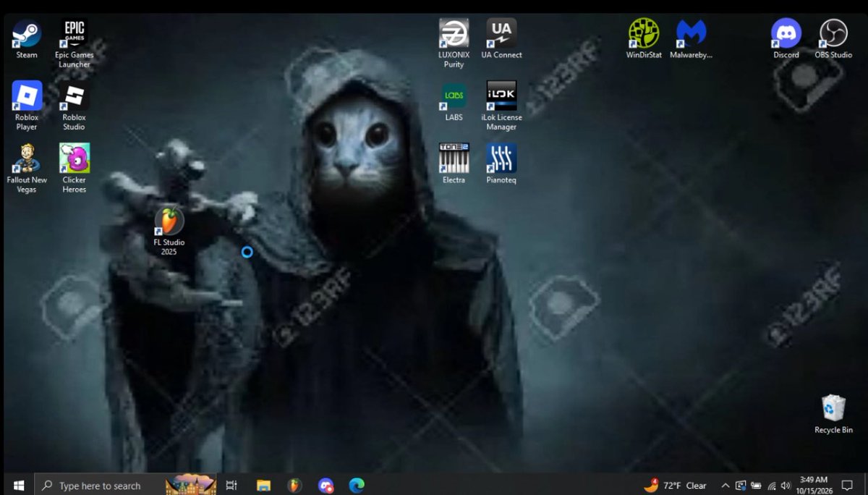The width and height of the screenshot is (868, 495).
Task: Select the Recycle Bin icon
Action: point(833,414)
